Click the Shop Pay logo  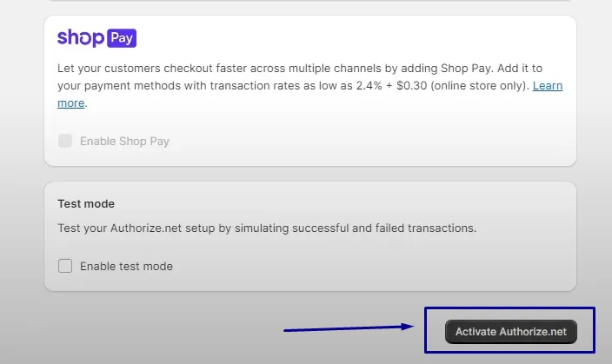pyautogui.click(x=96, y=38)
